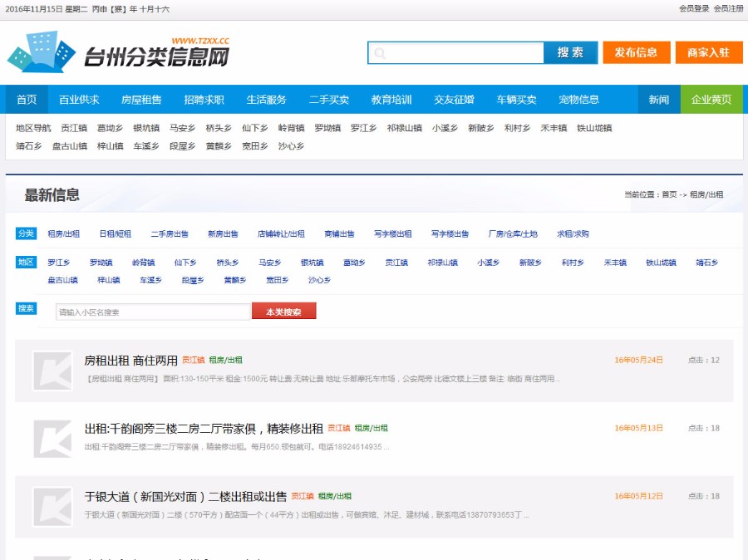Click the 台州分类信息网 site logo
Image resolution: width=748 pixels, height=560 pixels.
(118, 52)
